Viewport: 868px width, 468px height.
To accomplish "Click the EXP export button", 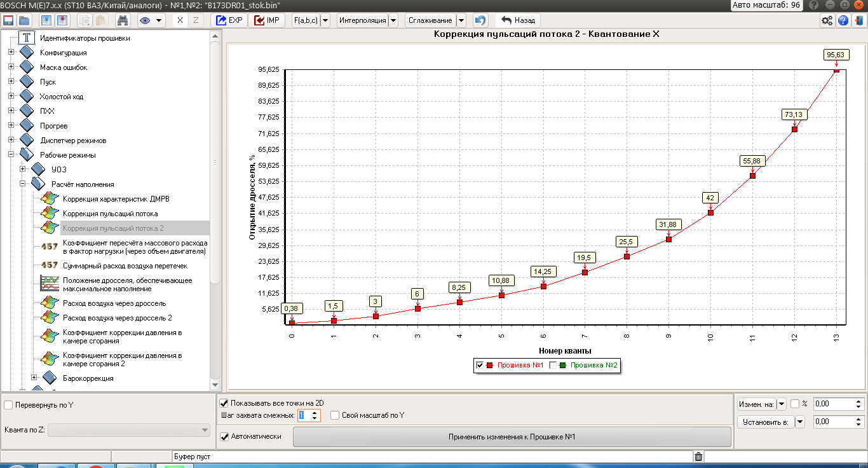I will [x=229, y=20].
